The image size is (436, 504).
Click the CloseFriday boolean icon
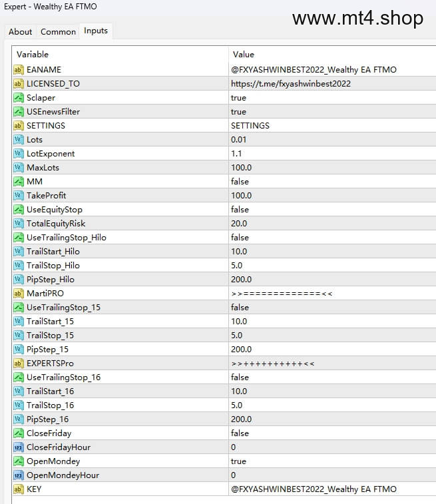(x=19, y=433)
